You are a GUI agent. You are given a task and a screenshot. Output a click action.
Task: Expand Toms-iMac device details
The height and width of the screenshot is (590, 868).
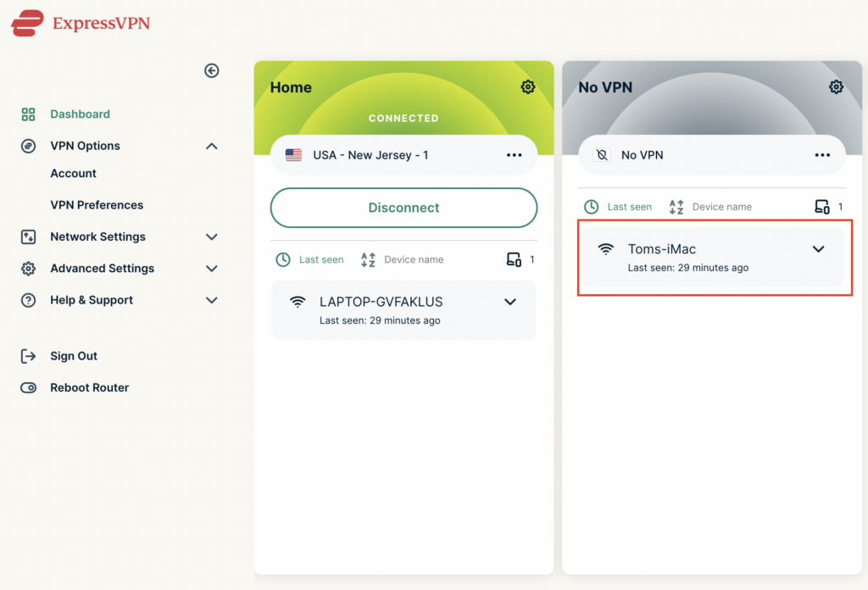pos(818,249)
